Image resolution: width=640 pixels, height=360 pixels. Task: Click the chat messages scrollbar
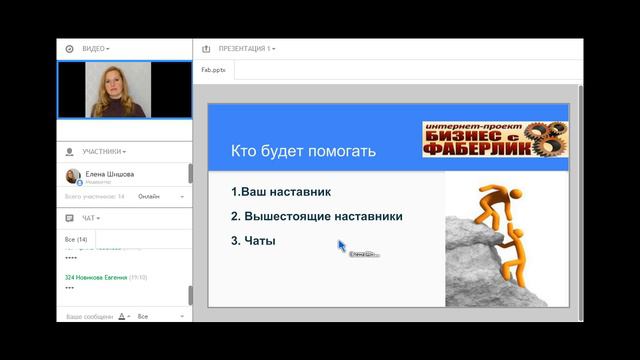tap(190, 295)
